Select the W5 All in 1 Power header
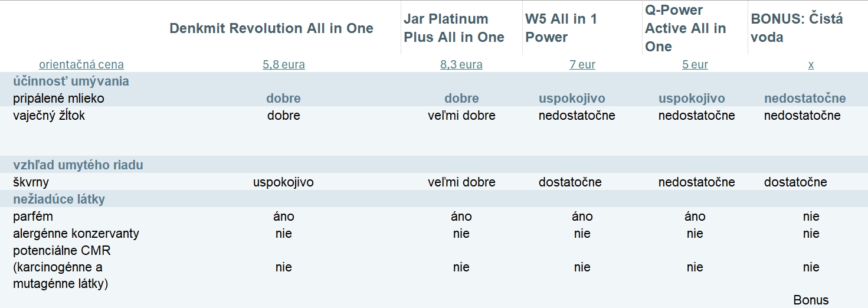This screenshot has height=308, width=868. point(561,28)
